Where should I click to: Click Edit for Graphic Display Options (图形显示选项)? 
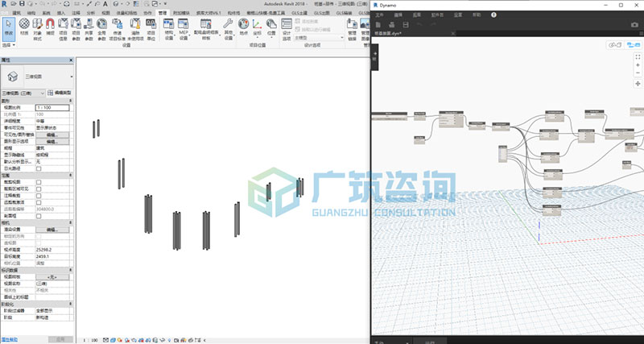click(52, 141)
